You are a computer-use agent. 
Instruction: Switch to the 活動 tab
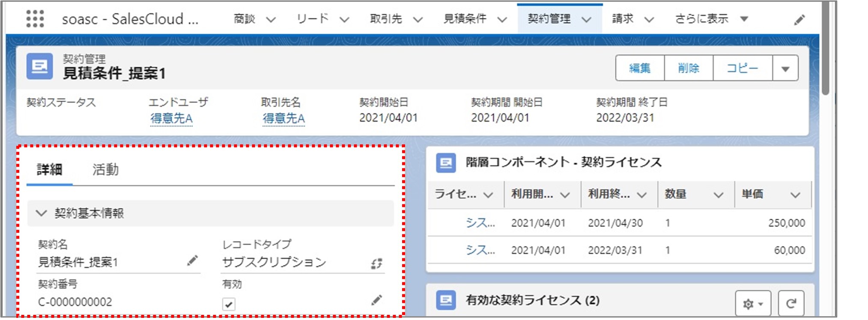(105, 170)
